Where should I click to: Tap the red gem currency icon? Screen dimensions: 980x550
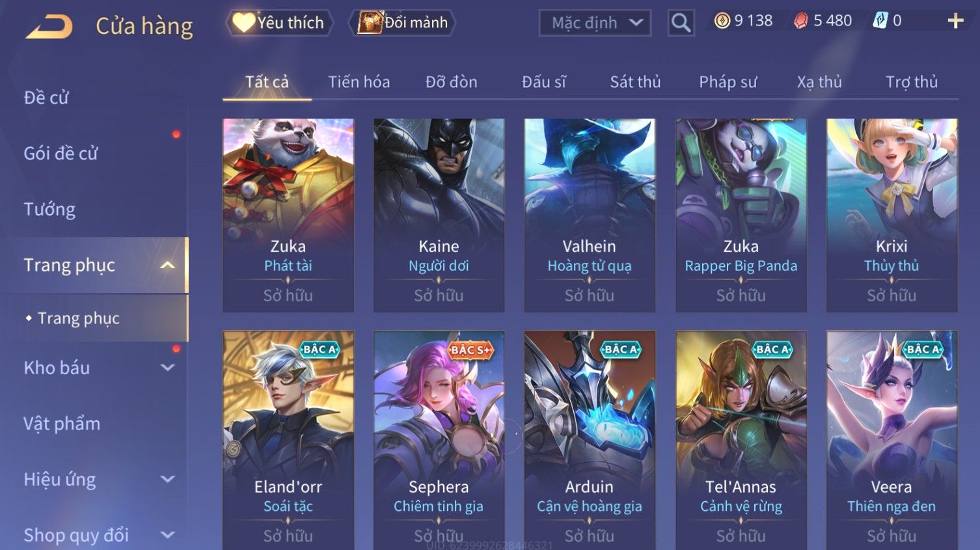pyautogui.click(x=801, y=21)
